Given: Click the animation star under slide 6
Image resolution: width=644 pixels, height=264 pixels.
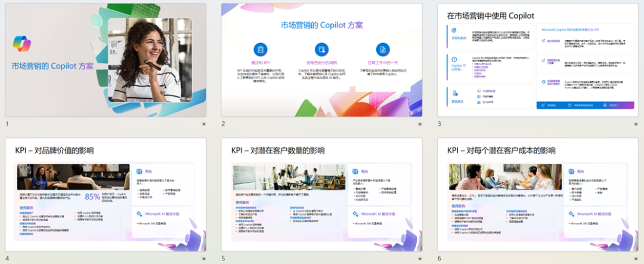Looking at the screenshot, I should 636,259.
